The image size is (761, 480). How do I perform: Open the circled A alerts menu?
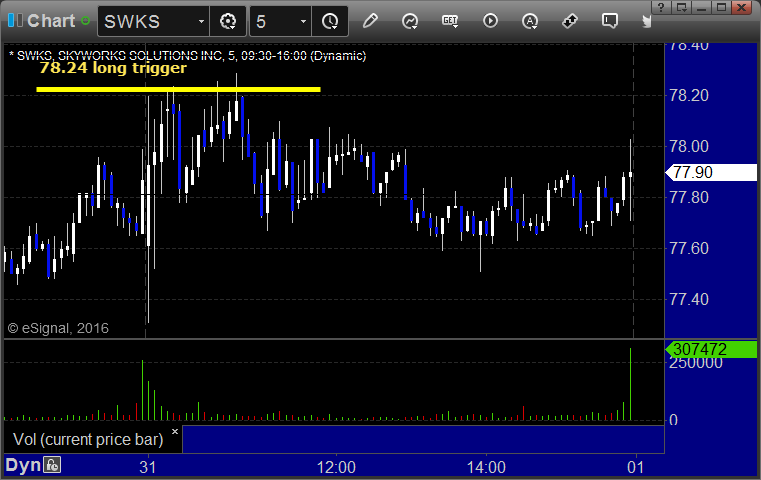coord(530,21)
